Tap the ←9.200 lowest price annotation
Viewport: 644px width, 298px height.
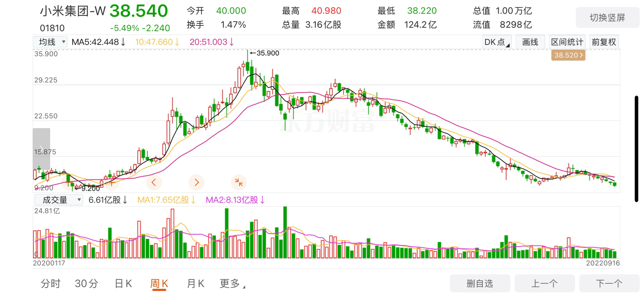click(x=87, y=189)
